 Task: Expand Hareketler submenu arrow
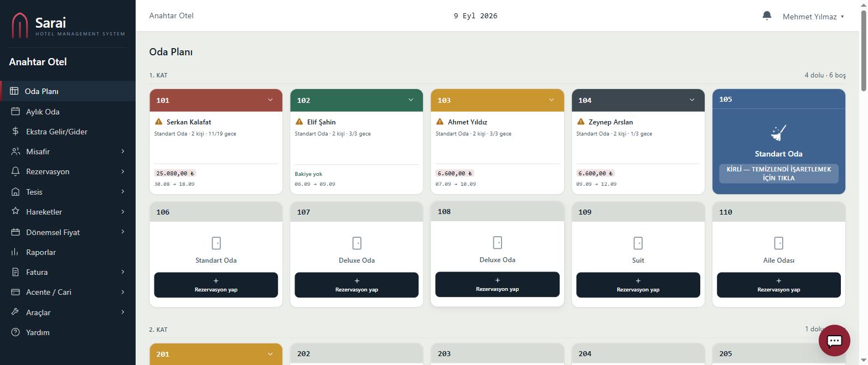(123, 212)
